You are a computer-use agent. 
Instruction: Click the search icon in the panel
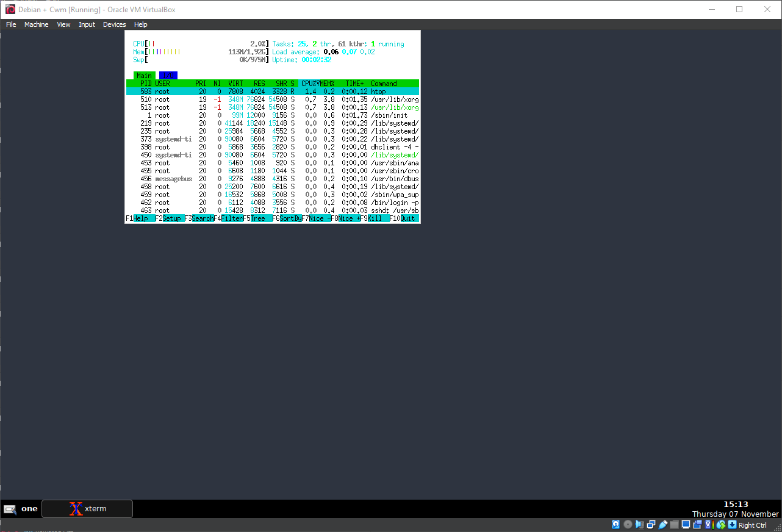point(10,509)
